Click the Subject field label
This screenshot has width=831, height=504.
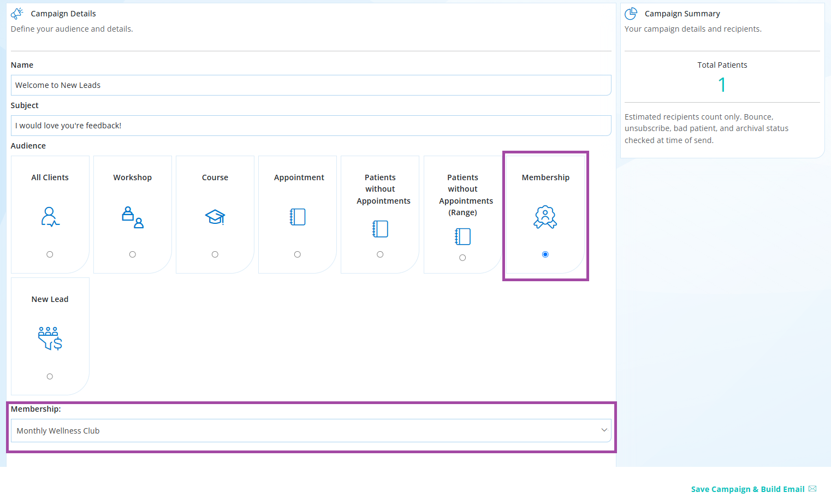pos(25,105)
